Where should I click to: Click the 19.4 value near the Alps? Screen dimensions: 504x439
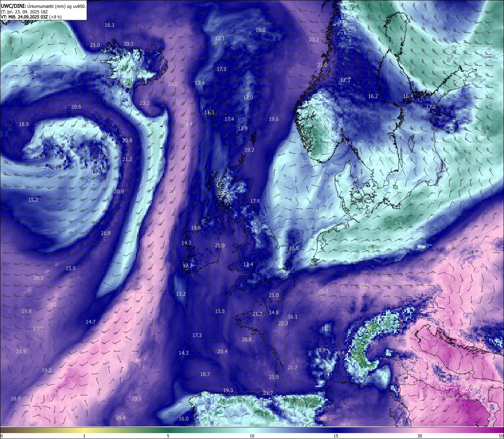(x=339, y=354)
